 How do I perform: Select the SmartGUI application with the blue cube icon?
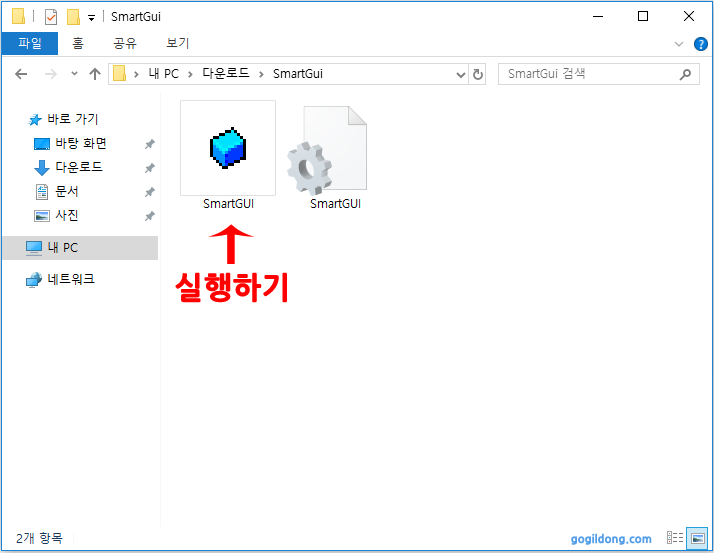228,155
